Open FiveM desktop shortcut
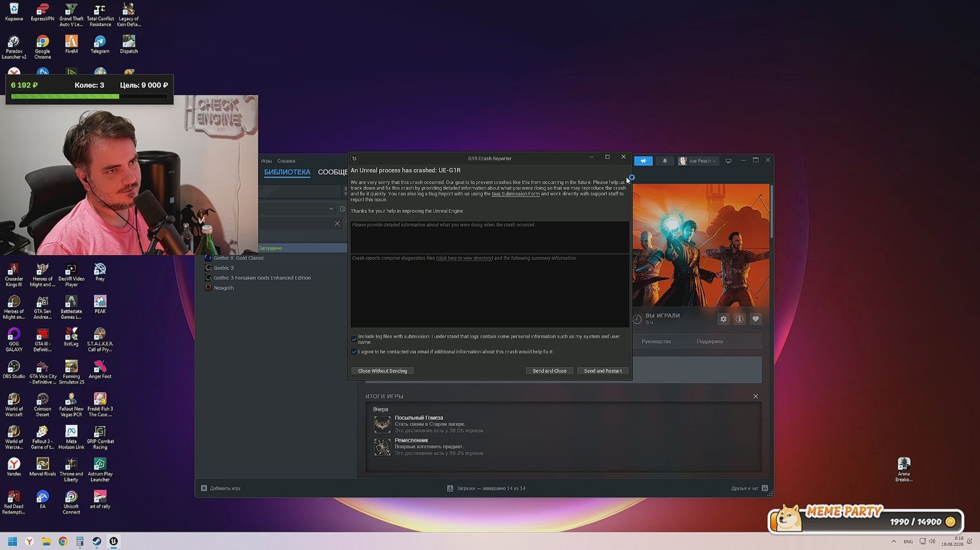Screen dimensions: 980x550 pos(71,44)
